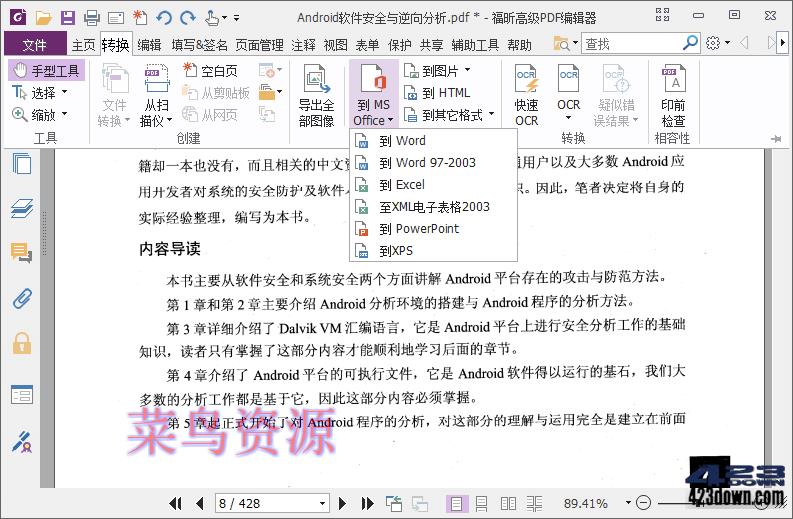793x519 pixels.
Task: Click Export All Images (导出全部图像)
Action: pyautogui.click(x=316, y=95)
